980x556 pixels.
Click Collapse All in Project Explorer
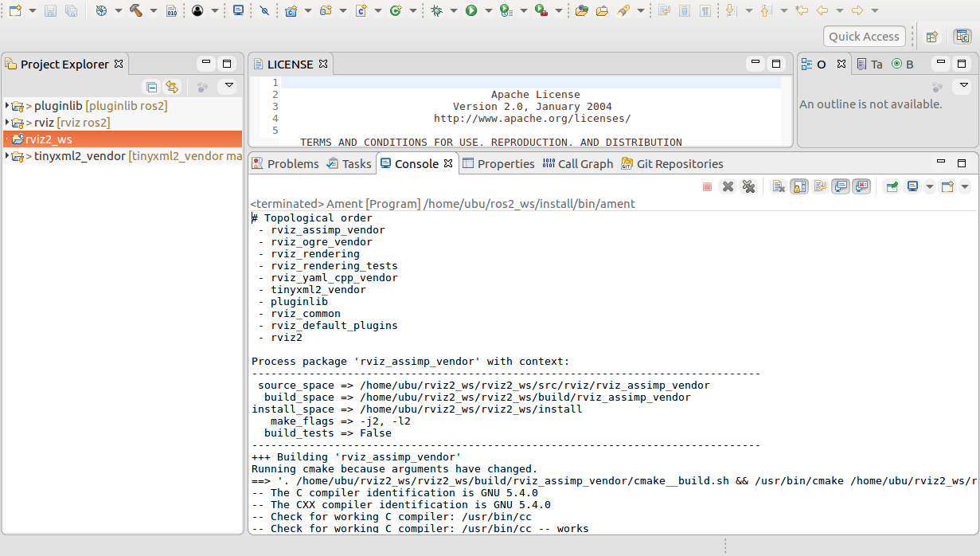click(x=151, y=87)
